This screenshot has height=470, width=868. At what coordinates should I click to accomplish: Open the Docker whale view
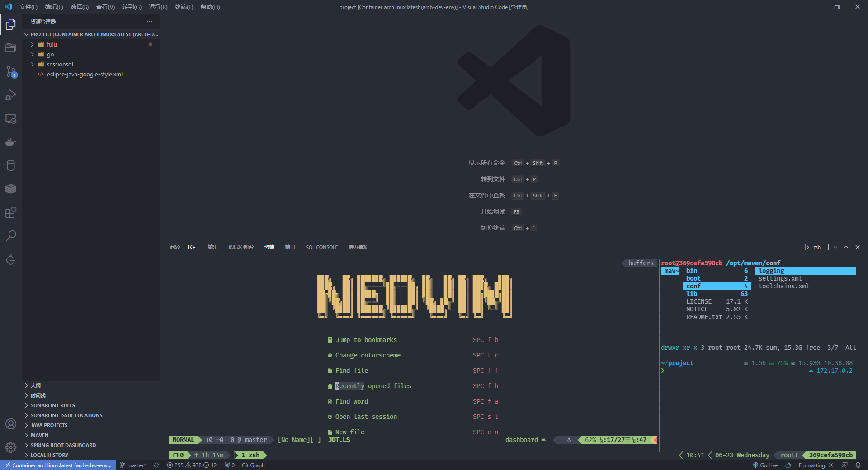(11, 142)
